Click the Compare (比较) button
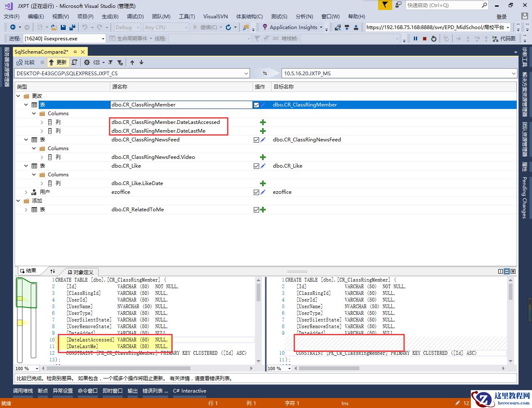 [x=26, y=62]
